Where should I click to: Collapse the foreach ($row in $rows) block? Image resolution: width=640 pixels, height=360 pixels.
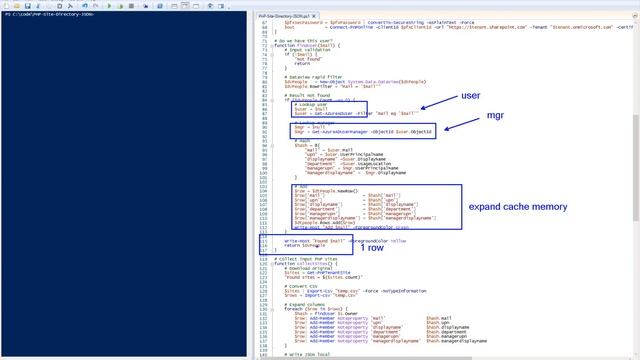[x=272, y=309]
